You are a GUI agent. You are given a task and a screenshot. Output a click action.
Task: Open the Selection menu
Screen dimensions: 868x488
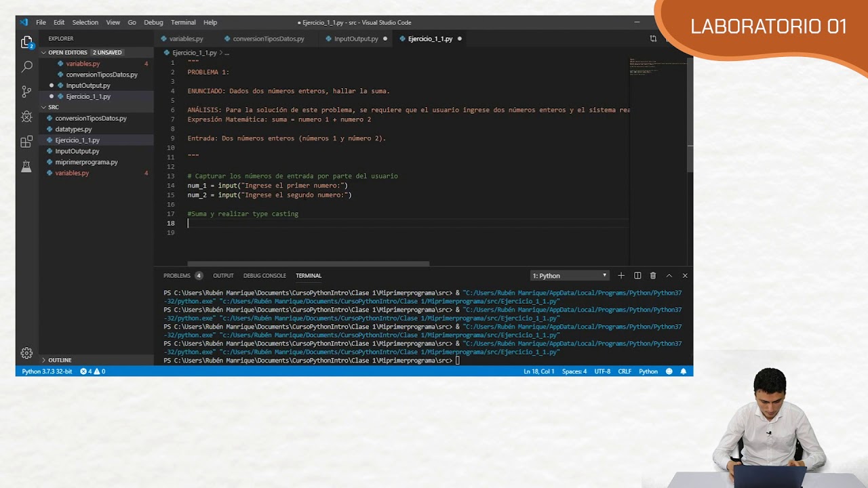coord(85,22)
